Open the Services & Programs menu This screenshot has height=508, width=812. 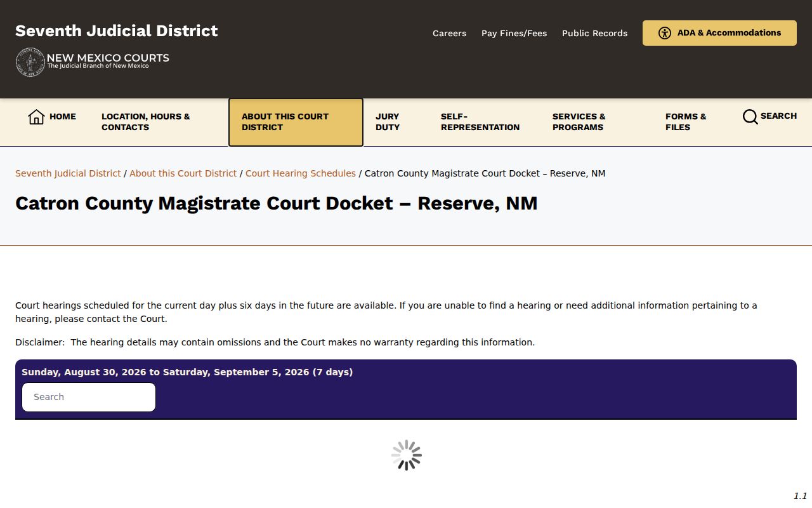click(579, 122)
